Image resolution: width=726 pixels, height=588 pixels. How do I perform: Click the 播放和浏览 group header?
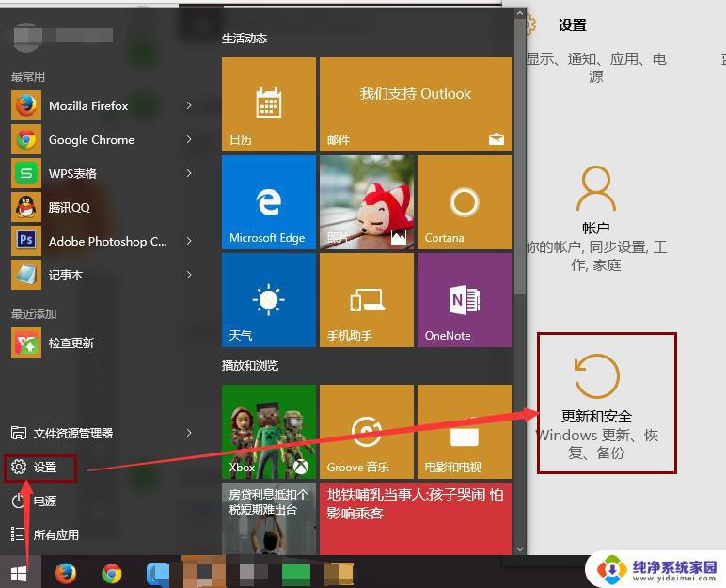pos(250,366)
